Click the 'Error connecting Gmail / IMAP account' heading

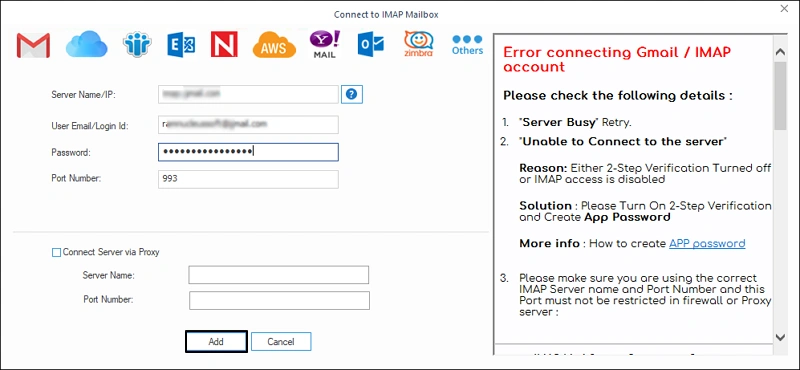[617, 59]
